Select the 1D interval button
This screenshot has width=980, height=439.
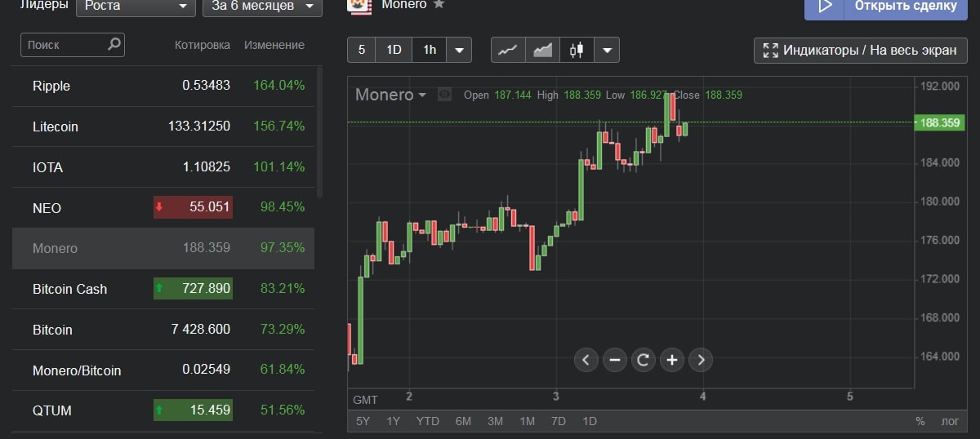(x=394, y=50)
